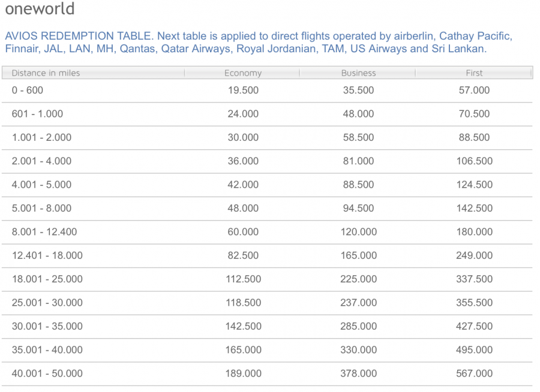This screenshot has height=392, width=540.
Task: Click the '601 - 1.000' distance cell
Action: [x=37, y=114]
